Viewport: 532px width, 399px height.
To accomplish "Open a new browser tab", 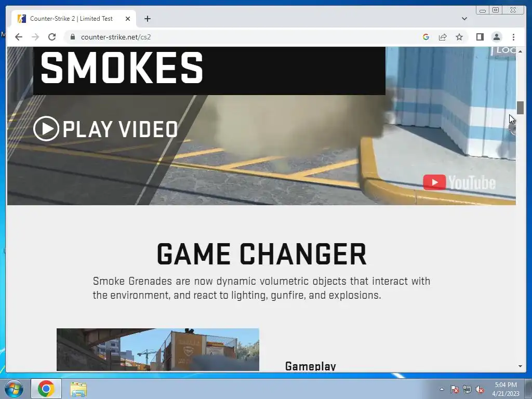I will 147,19.
